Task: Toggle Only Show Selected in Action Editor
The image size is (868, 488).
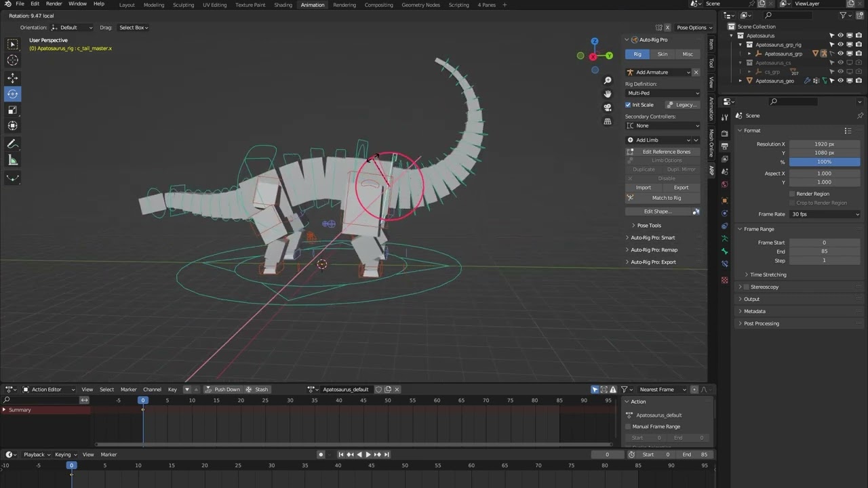Action: [x=595, y=390]
